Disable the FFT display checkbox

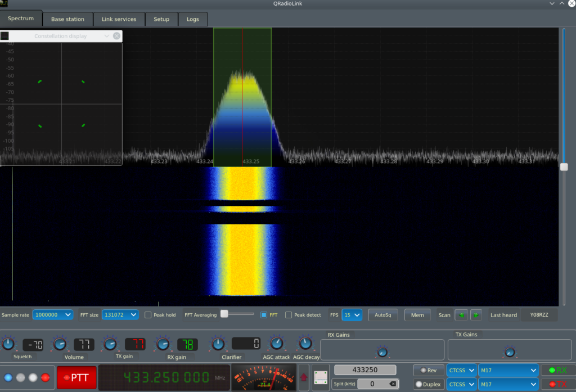[264, 314]
